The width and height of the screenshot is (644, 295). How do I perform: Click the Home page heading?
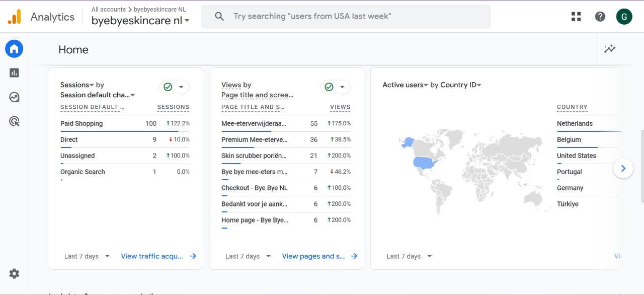coord(73,49)
